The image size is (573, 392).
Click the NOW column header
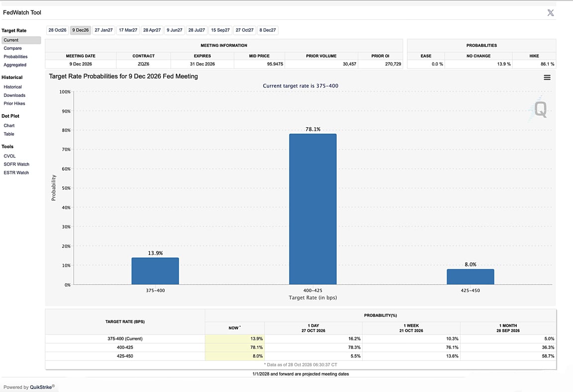tap(235, 328)
